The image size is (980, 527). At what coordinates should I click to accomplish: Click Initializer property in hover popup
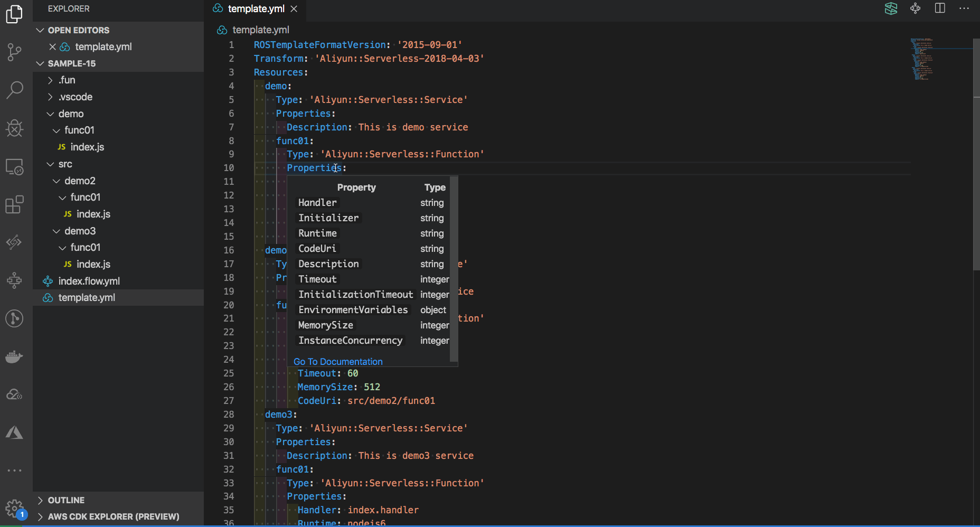pyautogui.click(x=328, y=218)
